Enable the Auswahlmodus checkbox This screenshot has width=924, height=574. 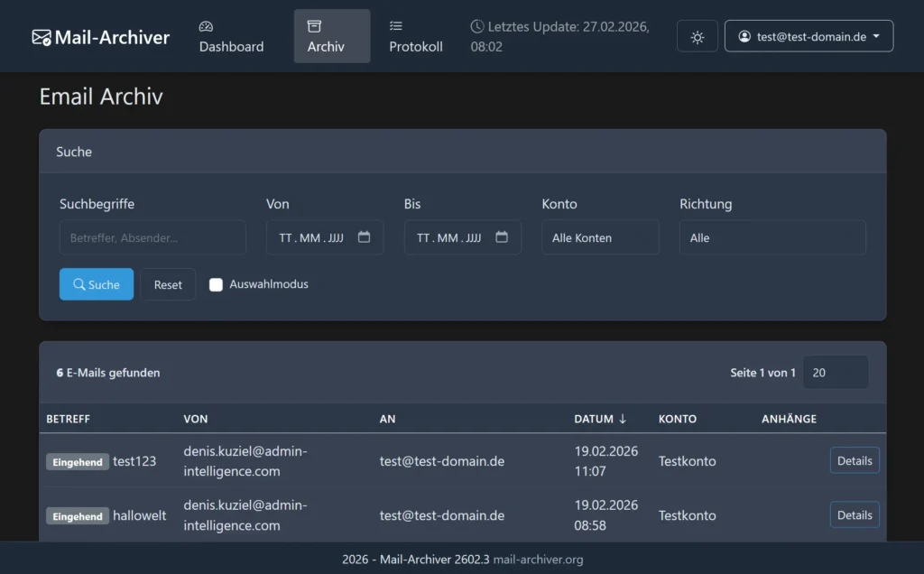tap(216, 284)
